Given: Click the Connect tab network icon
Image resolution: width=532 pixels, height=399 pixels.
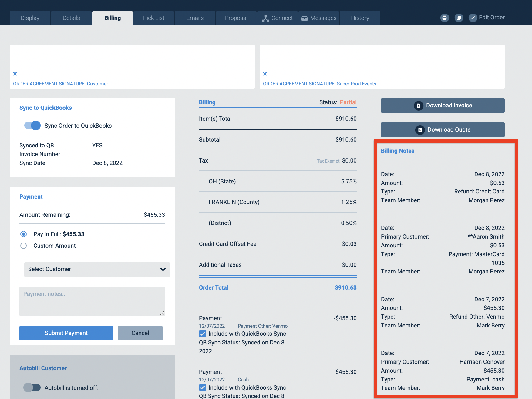Looking at the screenshot, I should click(x=266, y=18).
